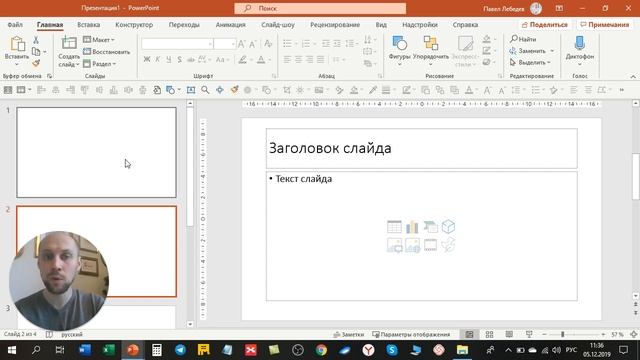Screen dimensions: 640x360
Task: Toggle center text alignment
Action: (298, 60)
